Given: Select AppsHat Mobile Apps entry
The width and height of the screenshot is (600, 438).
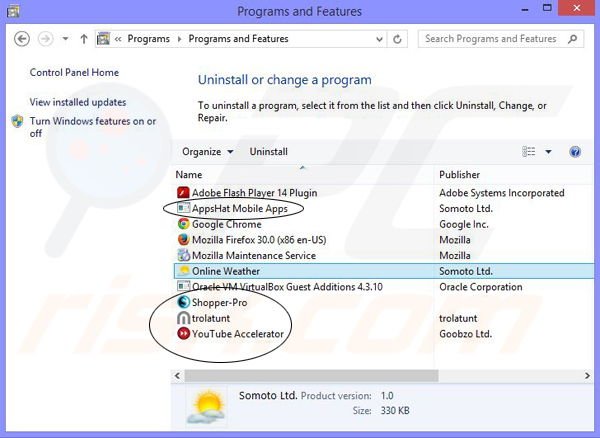Looking at the screenshot, I should coord(240,208).
